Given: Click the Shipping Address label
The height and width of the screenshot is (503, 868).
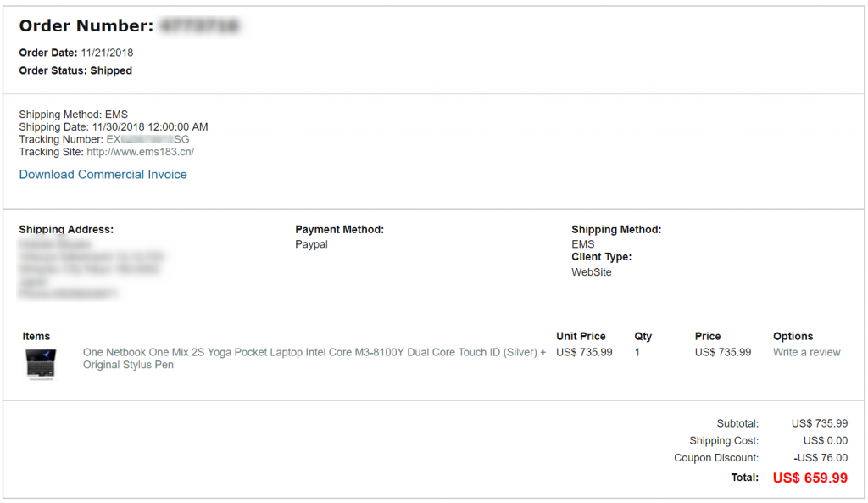Looking at the screenshot, I should [66, 230].
